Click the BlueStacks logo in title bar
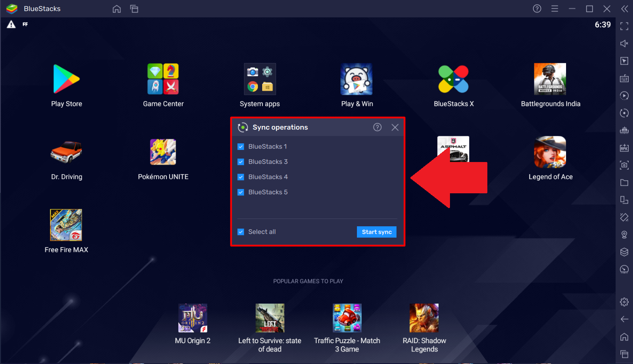The height and width of the screenshot is (364, 633). 12,9
